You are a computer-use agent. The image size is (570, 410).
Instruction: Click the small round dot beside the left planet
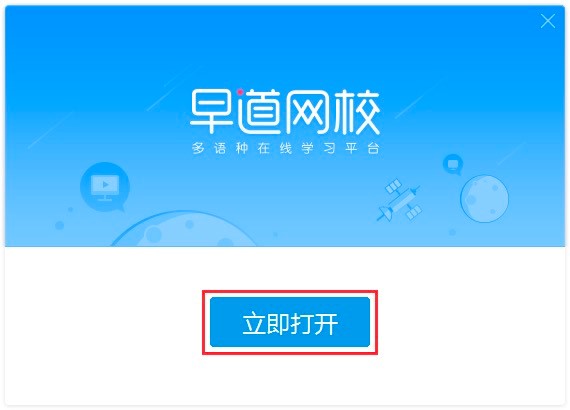(59, 225)
